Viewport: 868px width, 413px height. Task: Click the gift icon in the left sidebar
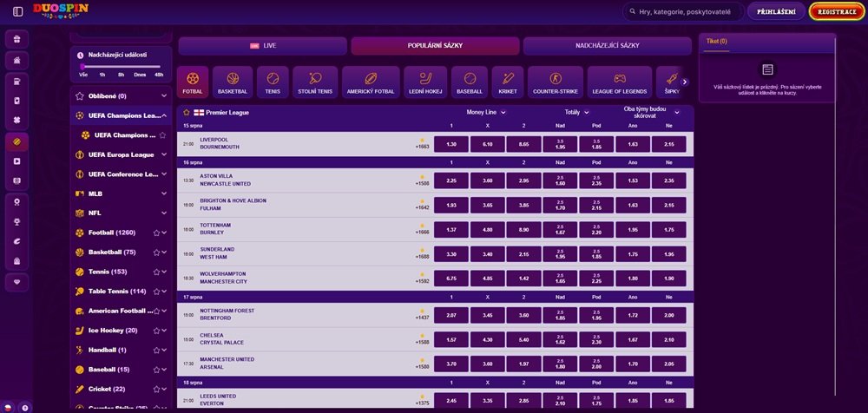click(16, 39)
